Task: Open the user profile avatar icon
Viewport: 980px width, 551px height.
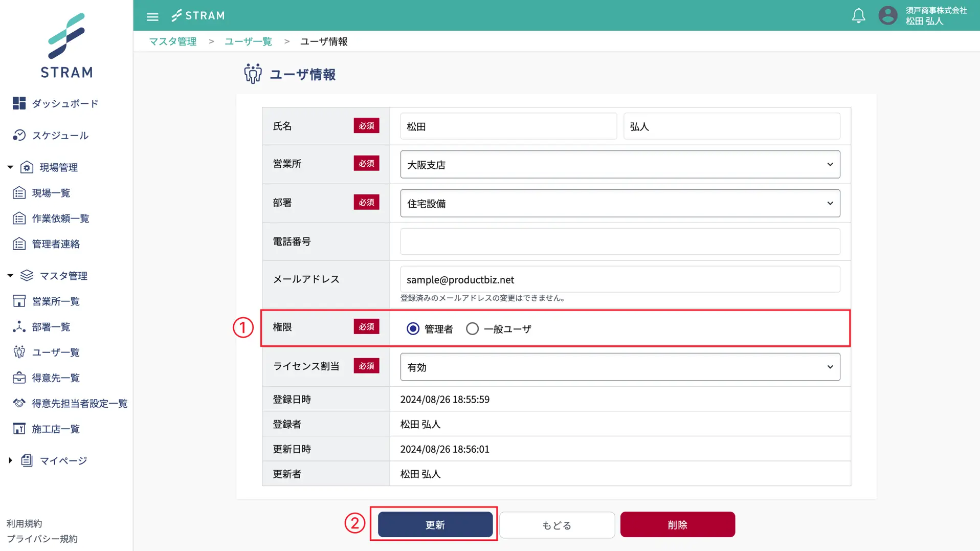Action: pyautogui.click(x=887, y=15)
